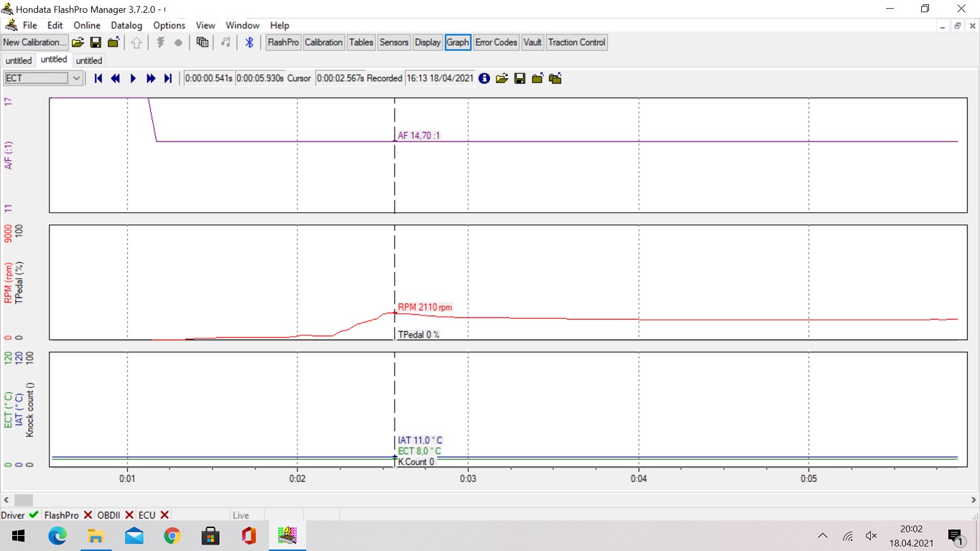Click the open calibration folder icon
980x551 pixels.
(x=78, y=42)
